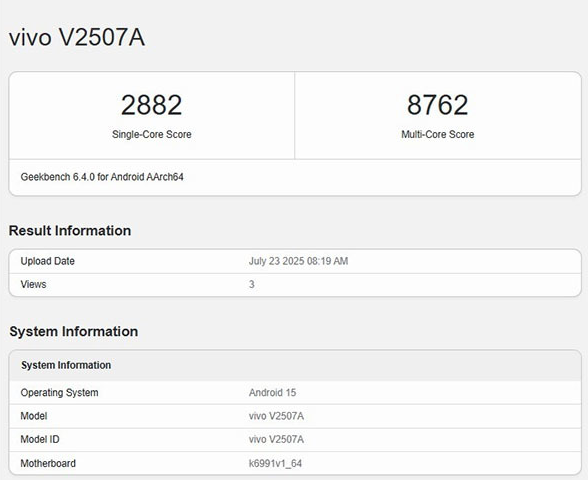Click the page title 'vivo V2507A'
The width and height of the screenshot is (588, 480).
pos(77,37)
